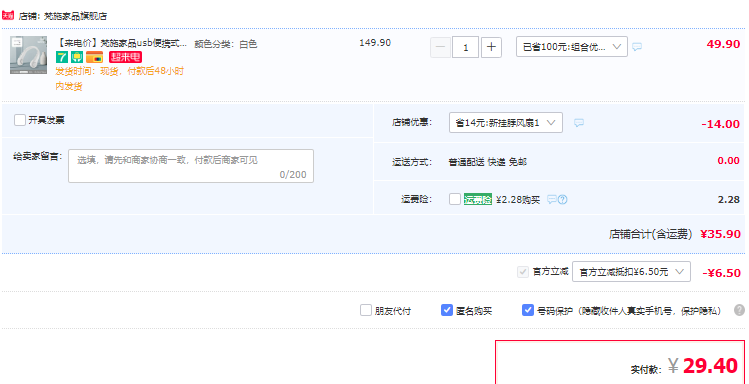Click the grey question mark icon after 号码保护
The width and height of the screenshot is (749, 384).
[x=739, y=310]
